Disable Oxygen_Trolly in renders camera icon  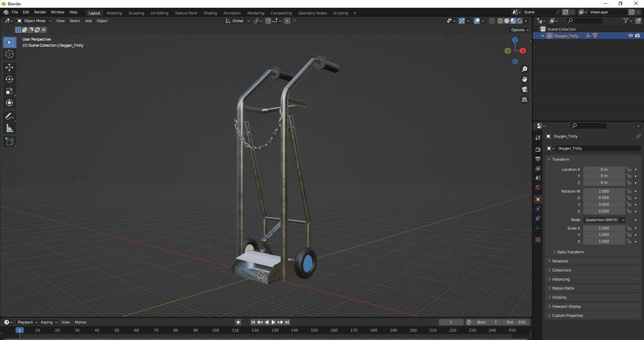(638, 36)
